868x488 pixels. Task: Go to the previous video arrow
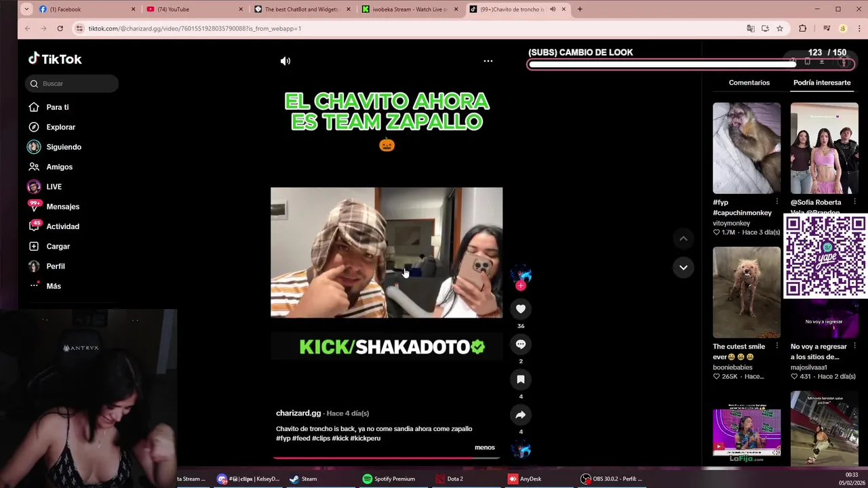[684, 239]
